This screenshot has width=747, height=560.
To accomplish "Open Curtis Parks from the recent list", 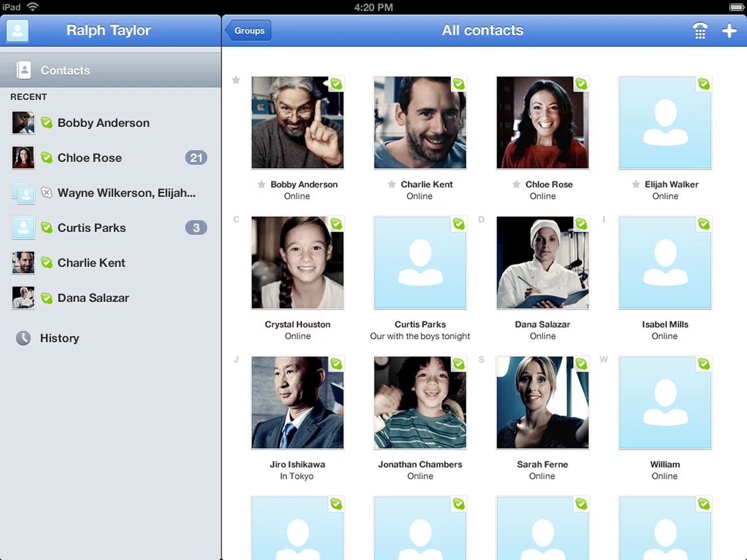I will (x=91, y=228).
